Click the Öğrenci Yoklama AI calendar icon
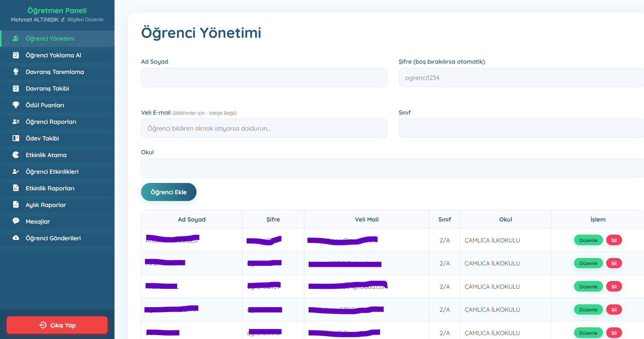The image size is (644, 339). click(16, 55)
